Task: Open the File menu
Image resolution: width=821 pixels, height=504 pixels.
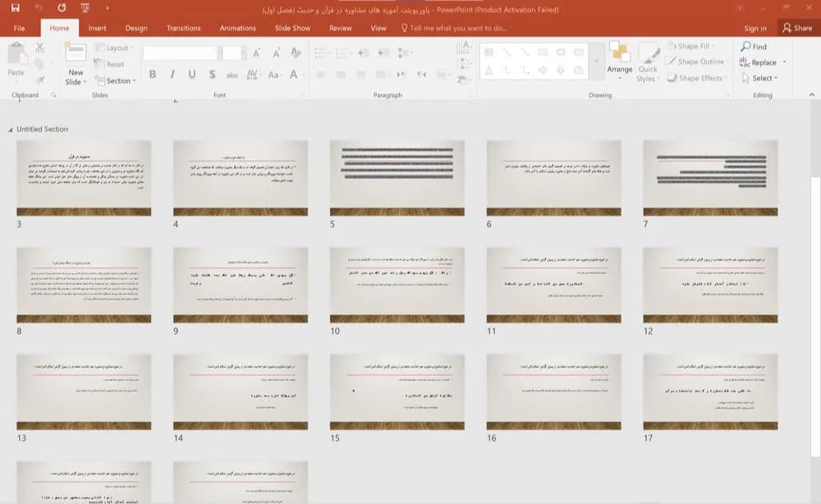Action: point(20,28)
